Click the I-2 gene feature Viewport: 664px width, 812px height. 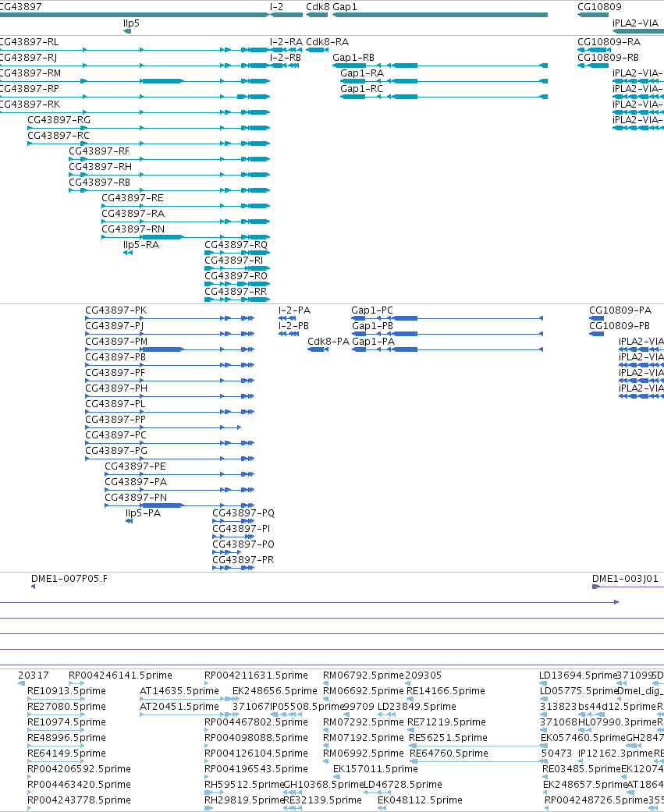click(286, 15)
